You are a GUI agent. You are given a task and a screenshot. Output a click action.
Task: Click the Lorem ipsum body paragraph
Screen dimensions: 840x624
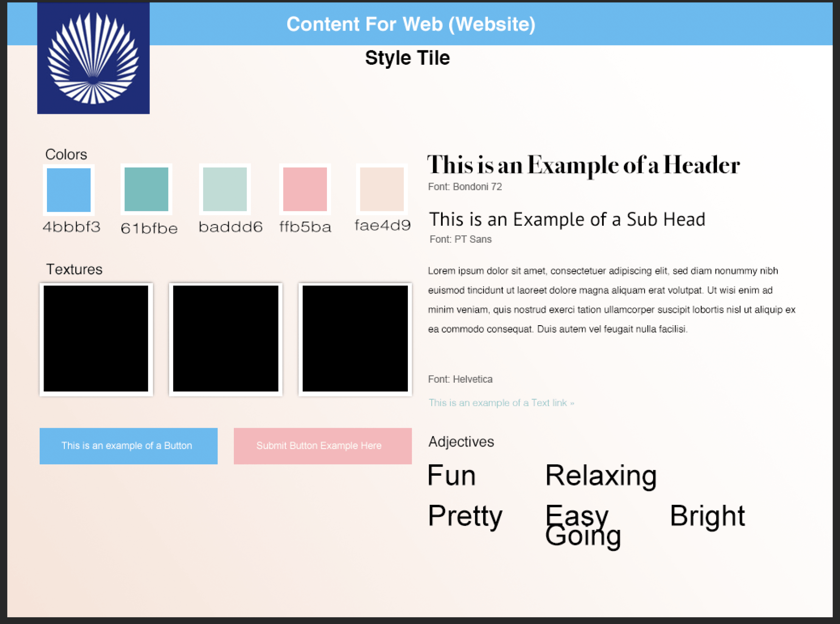[x=612, y=300]
